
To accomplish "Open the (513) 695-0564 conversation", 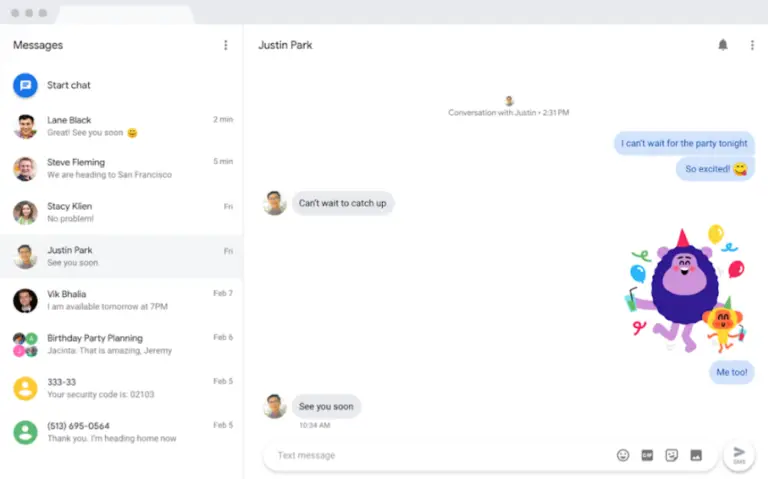I will 122,432.
